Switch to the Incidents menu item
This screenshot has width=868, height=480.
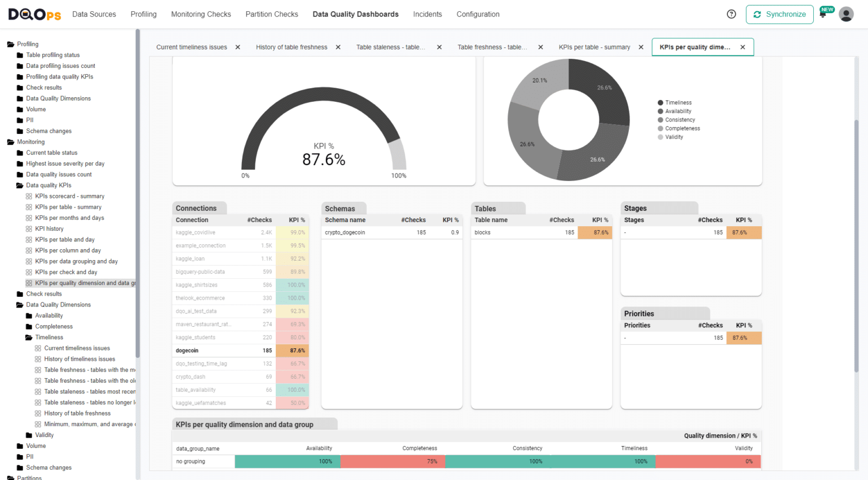[428, 14]
